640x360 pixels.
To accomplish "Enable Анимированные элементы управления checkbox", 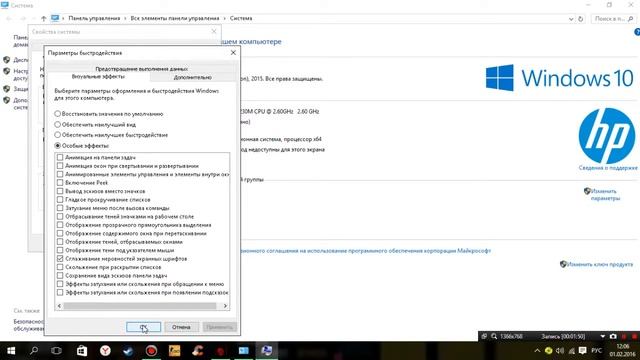I will pos(60,174).
